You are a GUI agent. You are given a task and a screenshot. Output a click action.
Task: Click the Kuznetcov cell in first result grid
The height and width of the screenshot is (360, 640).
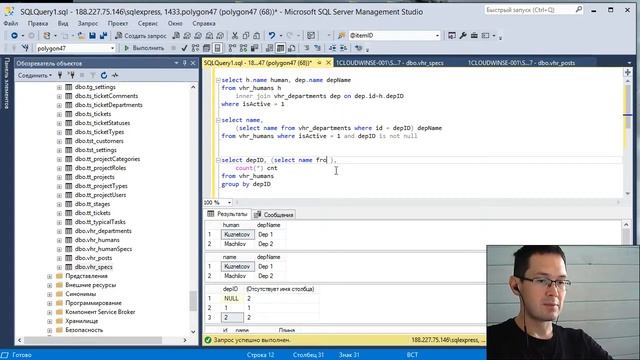(x=237, y=235)
